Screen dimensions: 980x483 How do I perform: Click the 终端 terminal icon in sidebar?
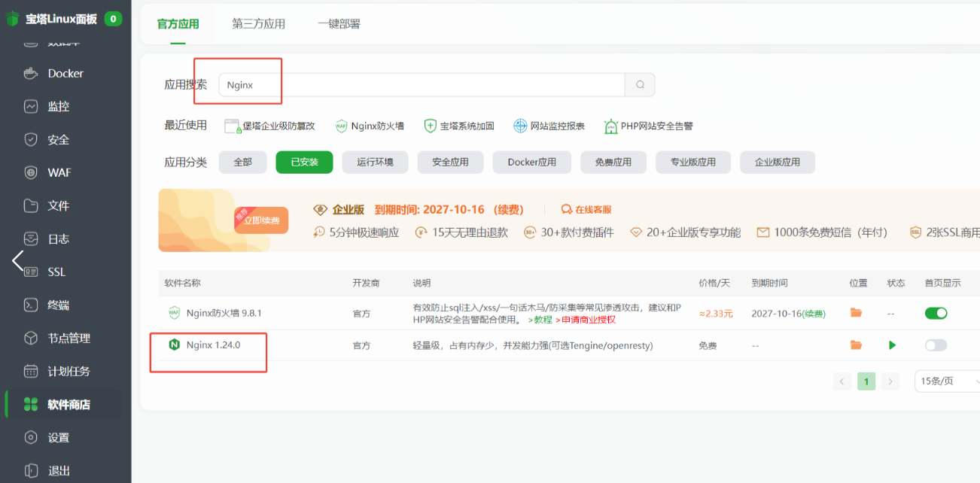pos(31,305)
